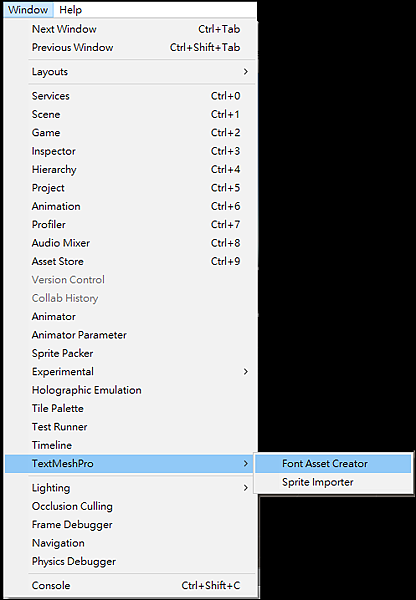Open the Console window
This screenshot has width=416, height=600.
[130, 585]
